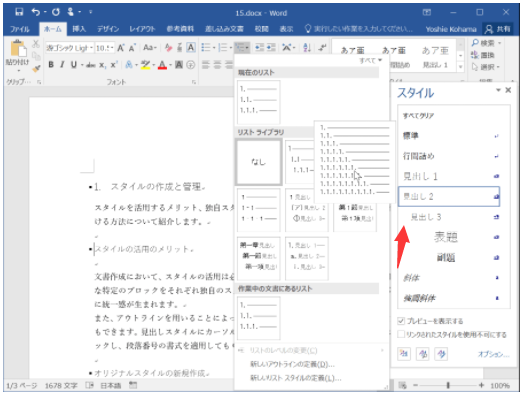Toggle the プレビューを表示する checkbox
The height and width of the screenshot is (395, 526).
point(401,321)
